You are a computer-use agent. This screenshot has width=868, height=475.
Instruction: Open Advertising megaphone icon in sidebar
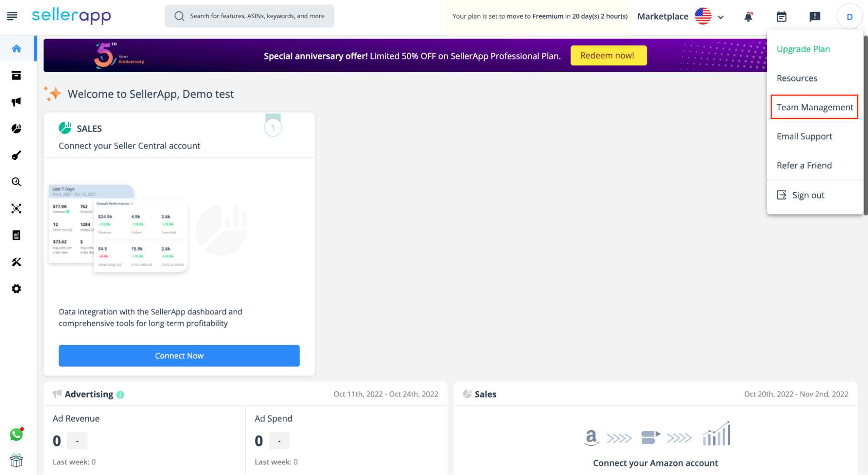[x=17, y=102]
